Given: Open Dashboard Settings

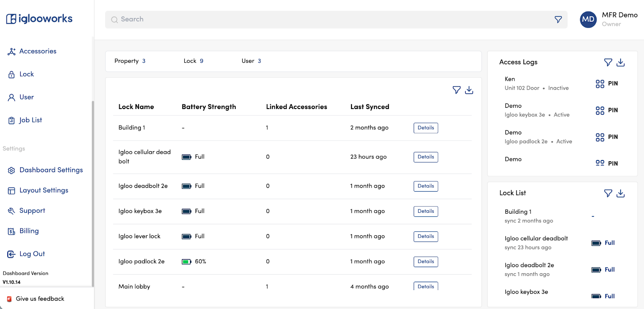Looking at the screenshot, I should click(51, 170).
